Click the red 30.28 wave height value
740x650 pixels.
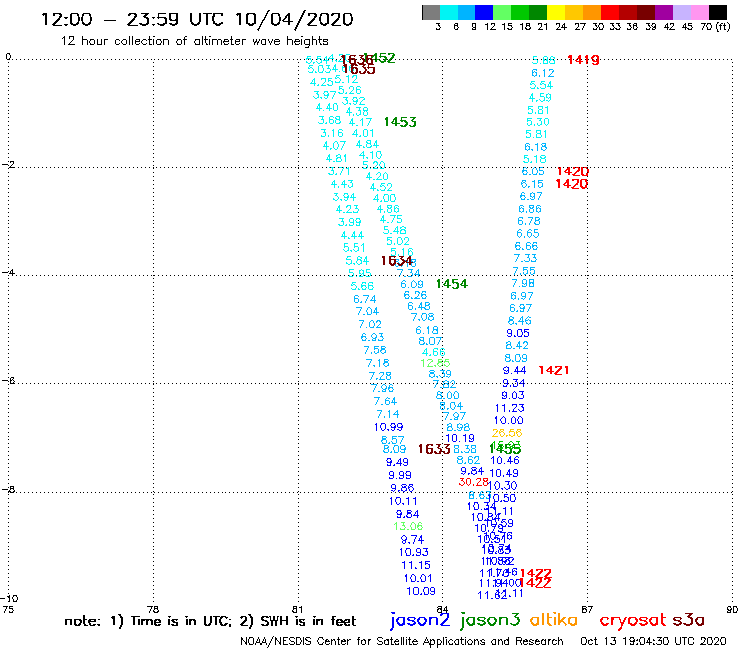click(473, 482)
